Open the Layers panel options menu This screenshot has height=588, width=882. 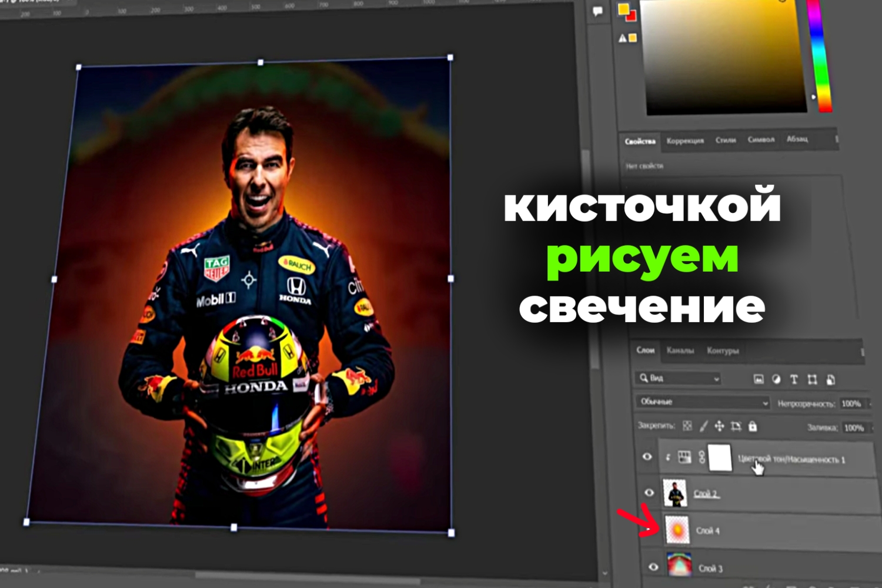point(862,352)
